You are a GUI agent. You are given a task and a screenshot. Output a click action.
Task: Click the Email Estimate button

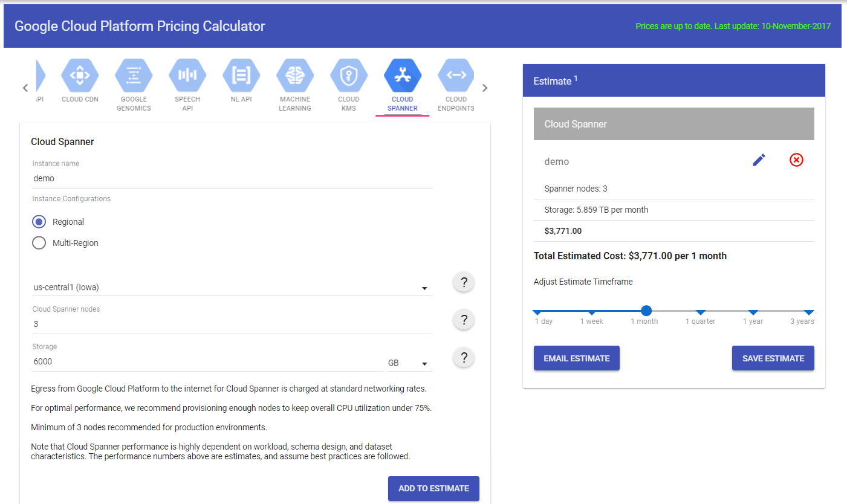tap(577, 358)
